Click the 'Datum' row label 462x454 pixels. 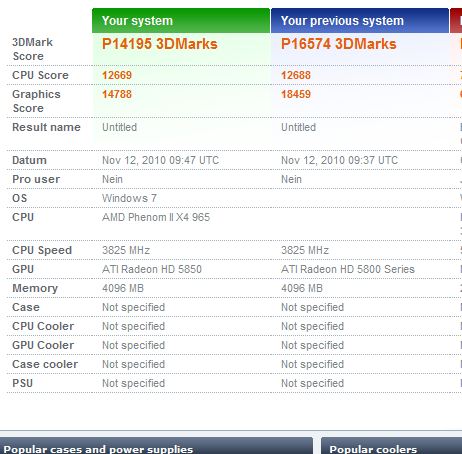[29, 160]
